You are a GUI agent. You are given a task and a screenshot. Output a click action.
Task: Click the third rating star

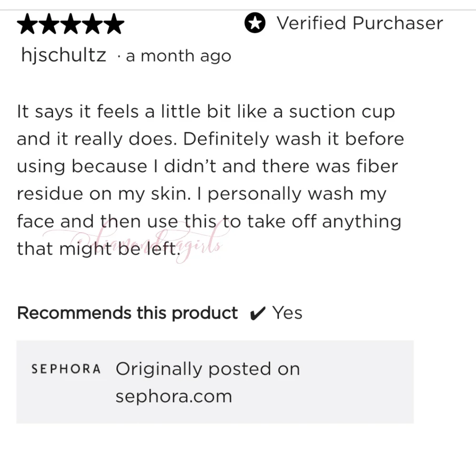pos(71,24)
